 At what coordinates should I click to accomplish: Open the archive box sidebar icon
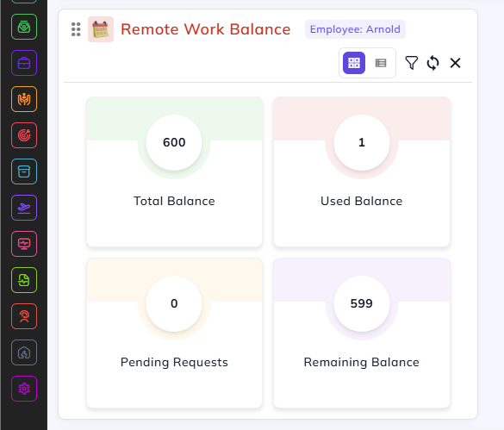(24, 171)
